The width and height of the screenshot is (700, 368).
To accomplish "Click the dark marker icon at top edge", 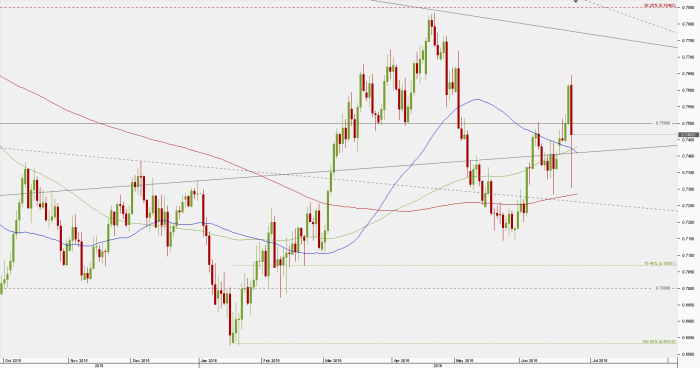I will pos(576,1).
